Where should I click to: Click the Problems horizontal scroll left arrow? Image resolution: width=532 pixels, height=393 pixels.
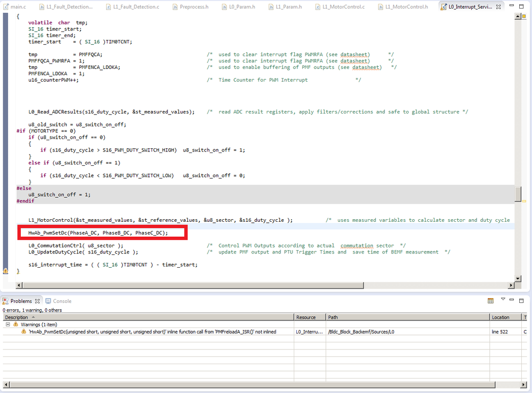(x=6, y=385)
